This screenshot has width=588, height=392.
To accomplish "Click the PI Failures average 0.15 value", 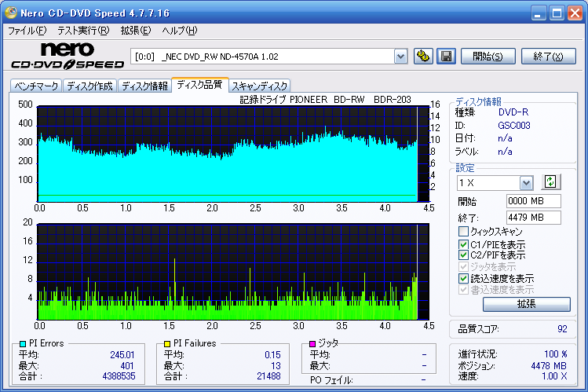I will point(272,355).
